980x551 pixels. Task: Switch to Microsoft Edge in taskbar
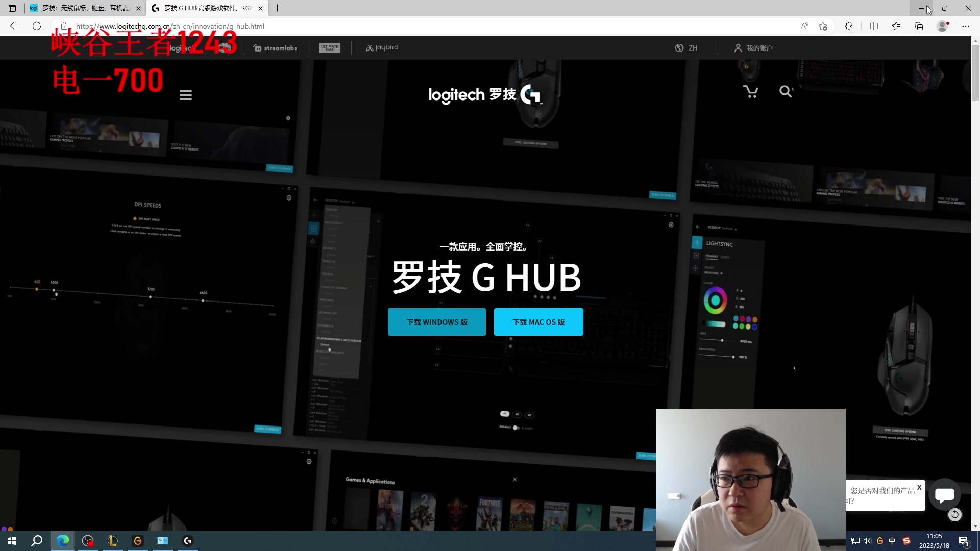pos(63,541)
